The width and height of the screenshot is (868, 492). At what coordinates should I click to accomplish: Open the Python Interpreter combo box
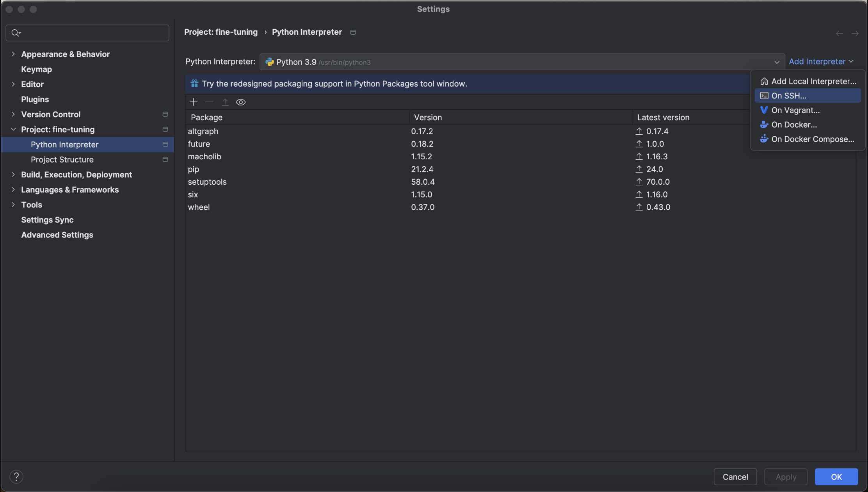(522, 62)
